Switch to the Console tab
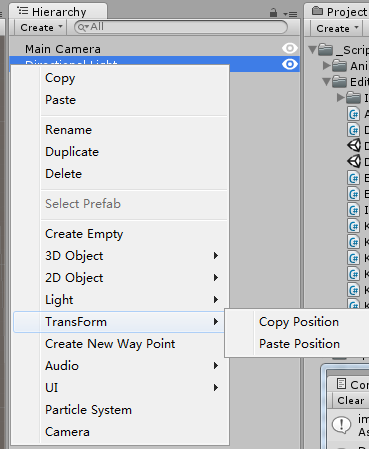 [x=352, y=384]
